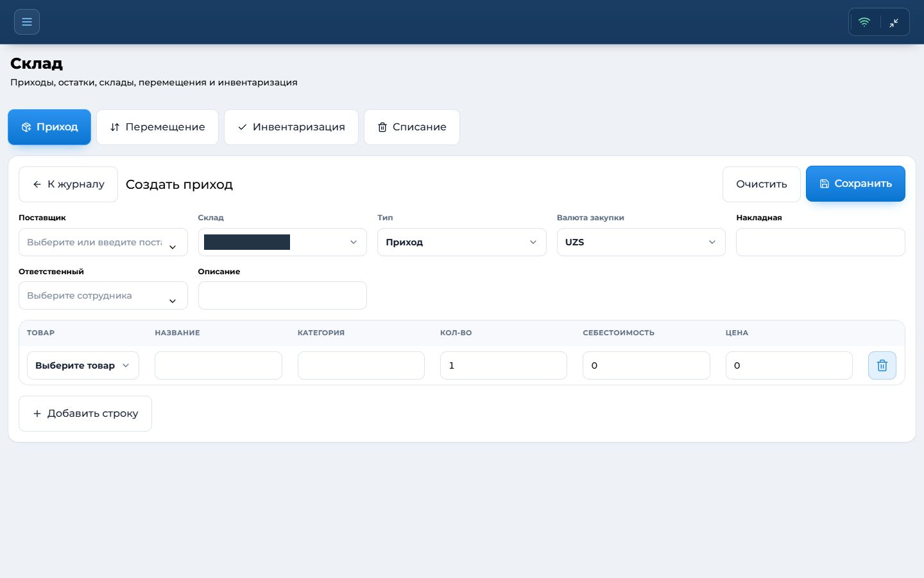This screenshot has width=924, height=578.
Task: Click the Кол-во quantity field
Action: [504, 365]
